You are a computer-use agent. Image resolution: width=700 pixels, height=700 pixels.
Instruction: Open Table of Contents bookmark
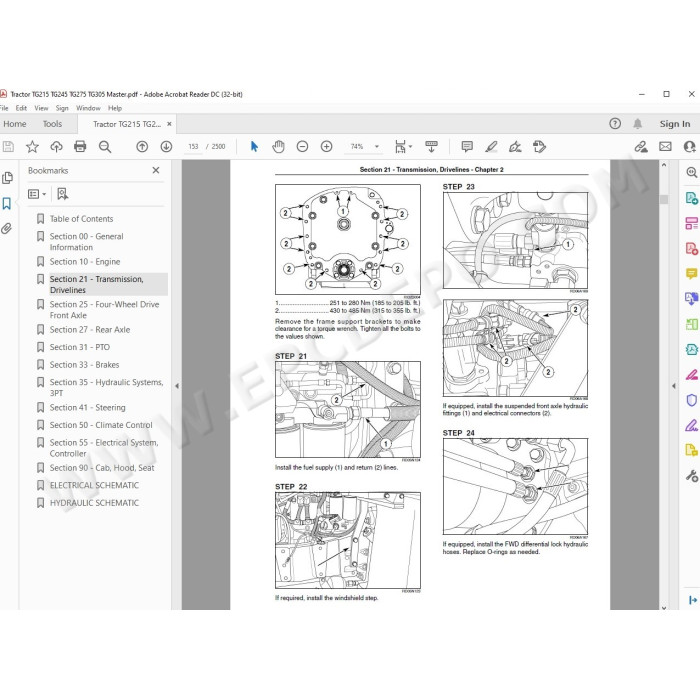(x=81, y=219)
